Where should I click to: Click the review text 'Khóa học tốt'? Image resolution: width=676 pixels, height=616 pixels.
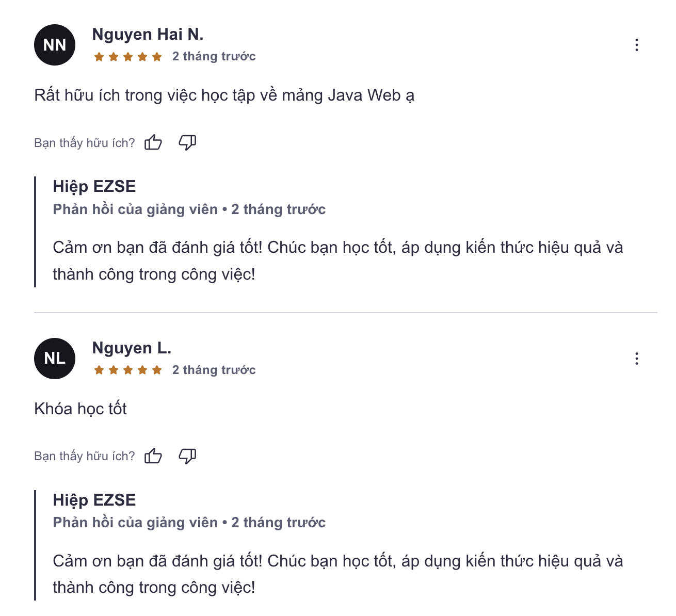coord(81,409)
